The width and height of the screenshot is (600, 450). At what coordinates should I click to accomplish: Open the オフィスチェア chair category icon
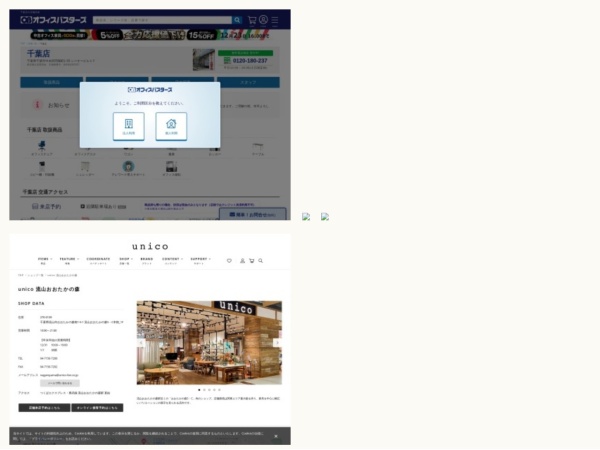[x=42, y=146]
